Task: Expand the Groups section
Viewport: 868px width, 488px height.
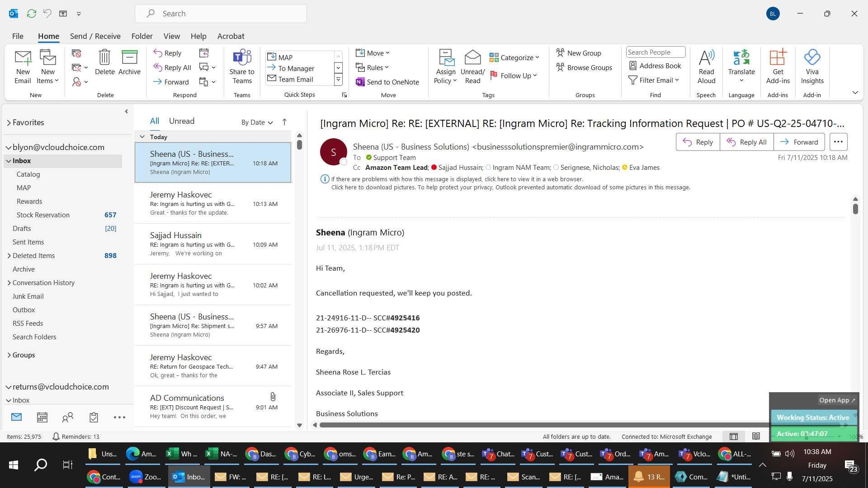Action: pyautogui.click(x=9, y=355)
